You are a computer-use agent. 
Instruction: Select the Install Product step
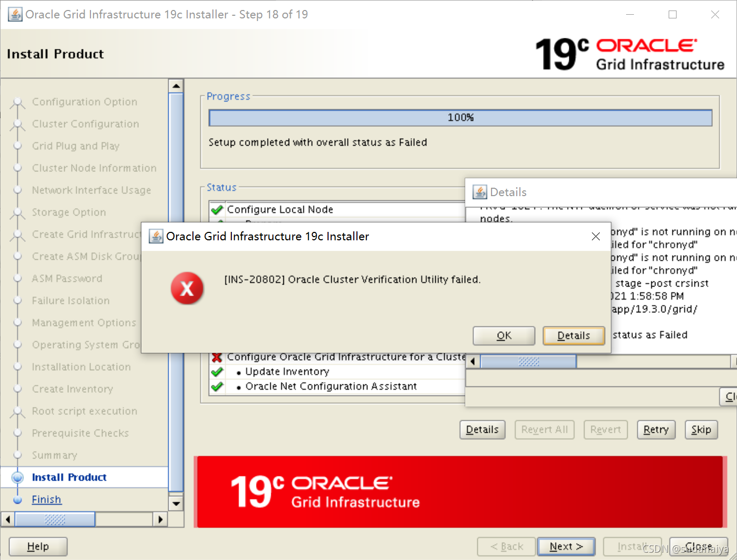tap(69, 477)
